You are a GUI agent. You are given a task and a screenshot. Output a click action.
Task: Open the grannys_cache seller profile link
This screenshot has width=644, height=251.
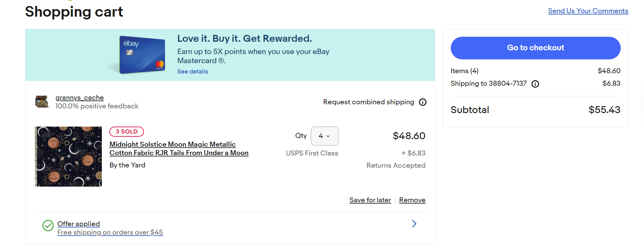pyautogui.click(x=80, y=98)
